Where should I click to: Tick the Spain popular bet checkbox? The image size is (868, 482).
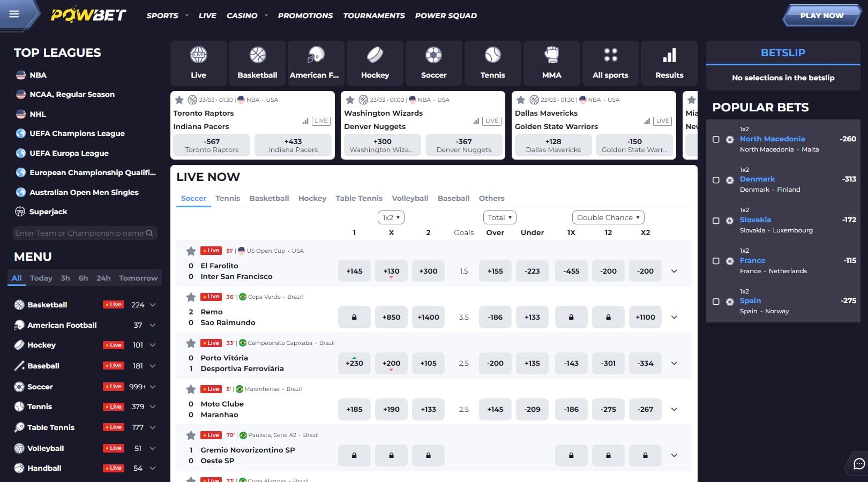pos(716,302)
